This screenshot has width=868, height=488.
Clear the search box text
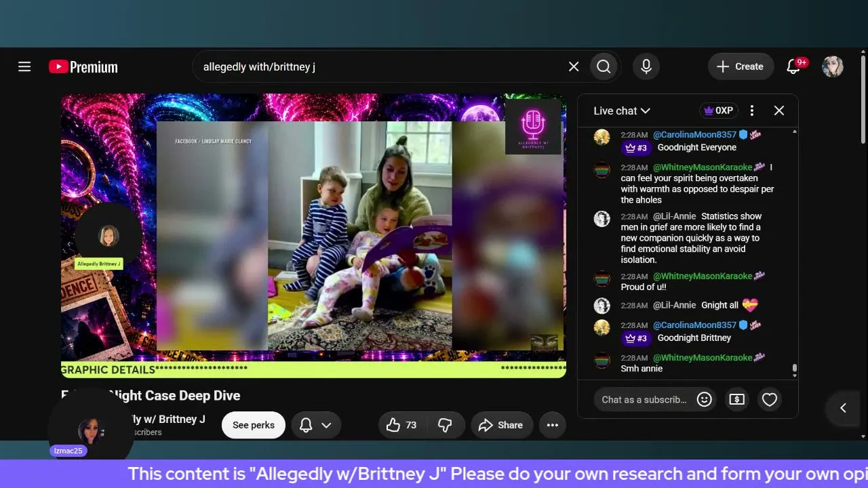click(574, 66)
